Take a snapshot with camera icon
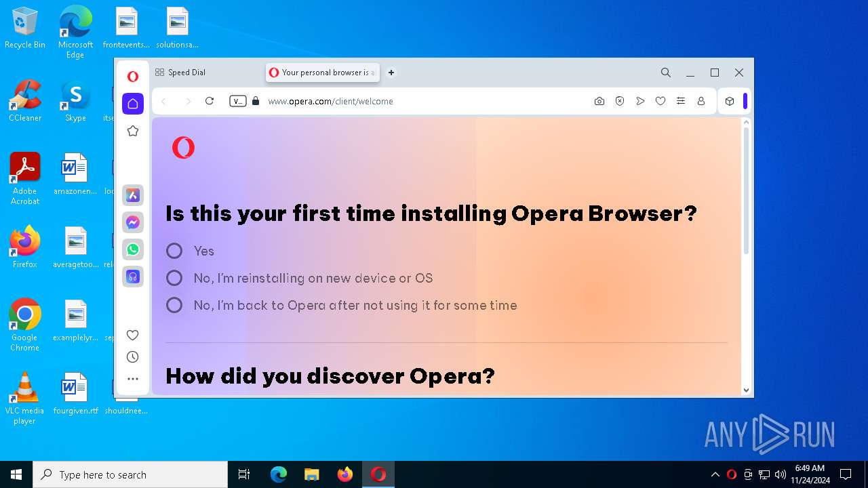868x488 pixels. click(599, 101)
